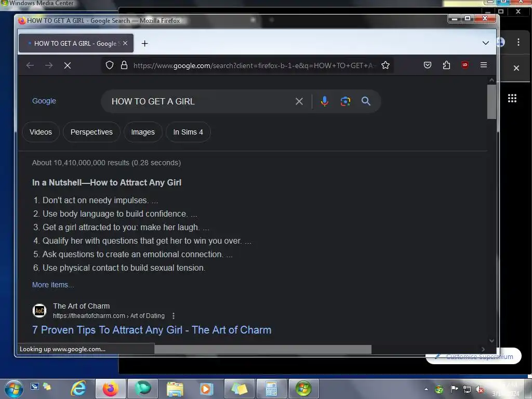
Task: Open a new tab with the plus button
Action: (144, 44)
